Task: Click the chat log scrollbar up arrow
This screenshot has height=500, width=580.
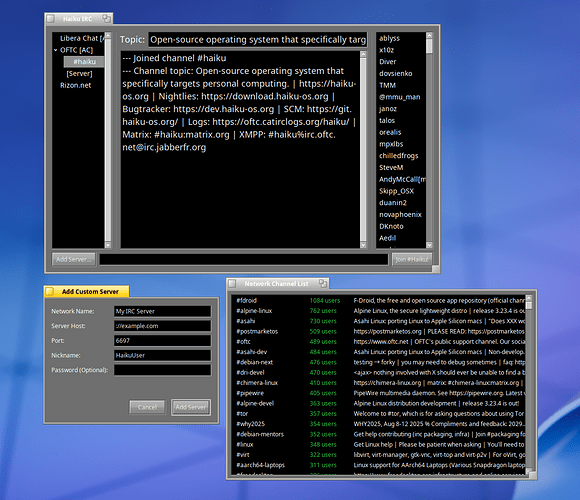Action: [363, 54]
